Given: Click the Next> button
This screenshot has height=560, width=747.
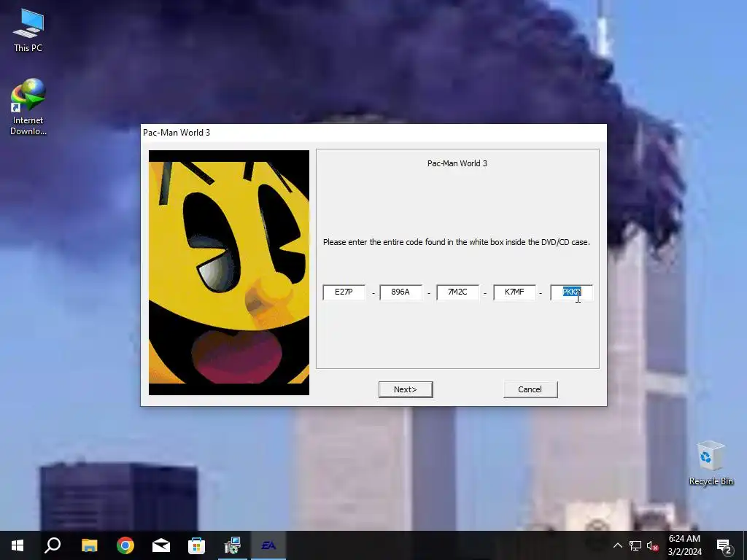Looking at the screenshot, I should tap(406, 389).
